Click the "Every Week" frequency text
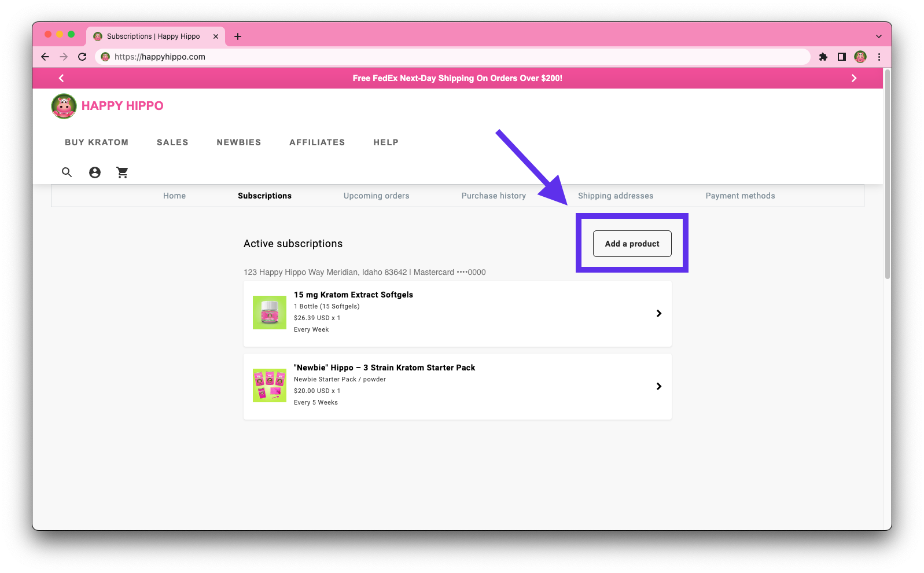The height and width of the screenshot is (573, 924). pos(311,329)
